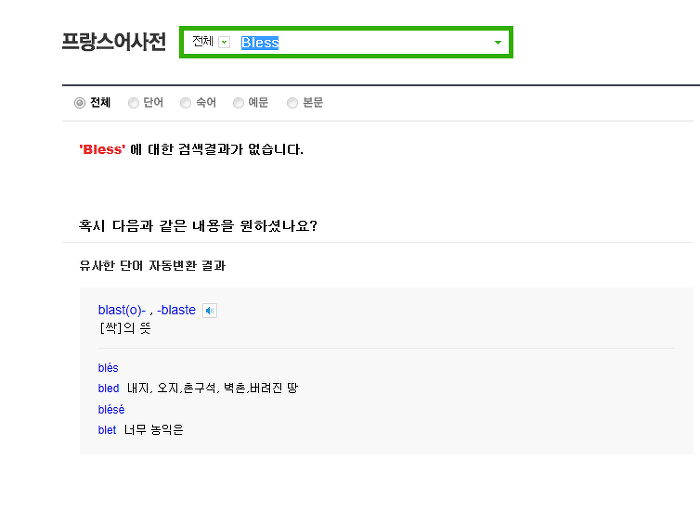700x510 pixels.
Task: Play pronunciation audio for blast(o)-
Action: tap(209, 310)
